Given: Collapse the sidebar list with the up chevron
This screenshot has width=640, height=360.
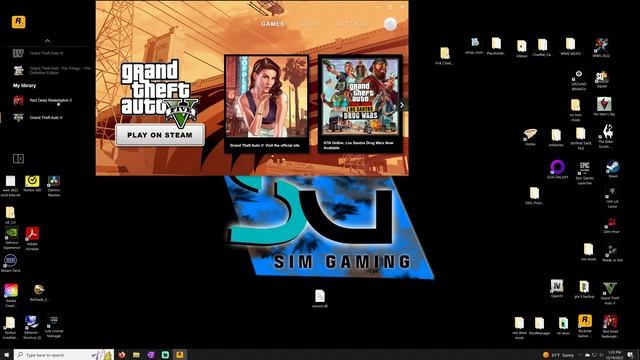Looking at the screenshot, I should (47, 40).
